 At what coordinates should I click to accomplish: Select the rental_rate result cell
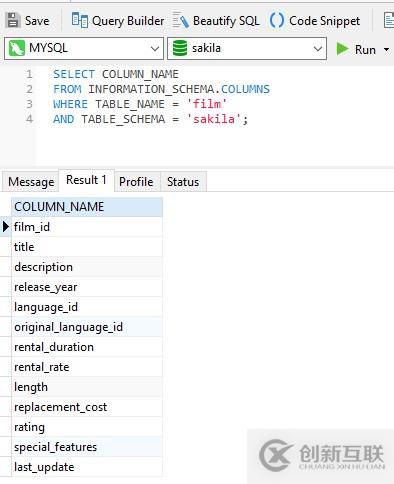(87, 367)
